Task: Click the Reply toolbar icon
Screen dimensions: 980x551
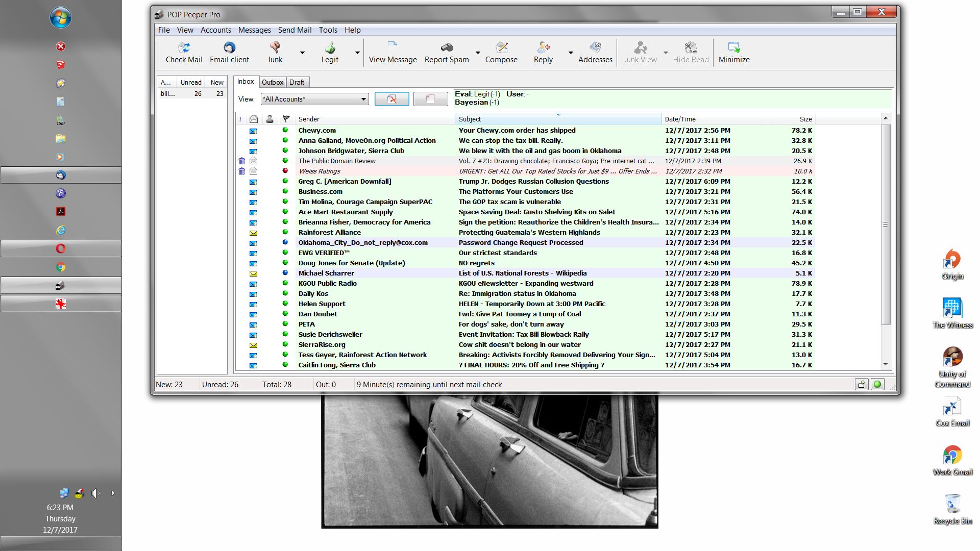Action: point(543,53)
